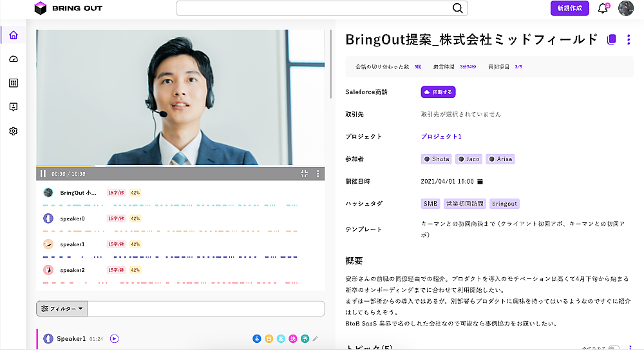The image size is (644, 350).
Task: Open the フィルター dropdown
Action: (x=62, y=309)
